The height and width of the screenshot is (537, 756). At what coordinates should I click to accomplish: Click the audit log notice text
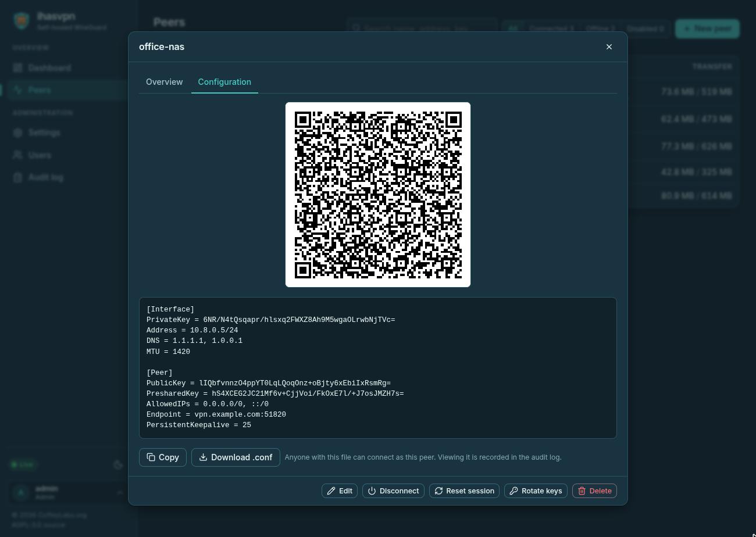pos(423,457)
